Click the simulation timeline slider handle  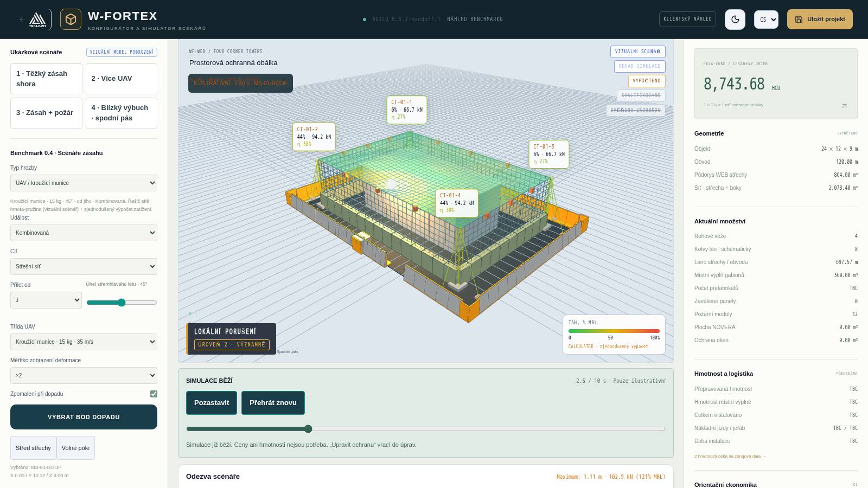308,429
